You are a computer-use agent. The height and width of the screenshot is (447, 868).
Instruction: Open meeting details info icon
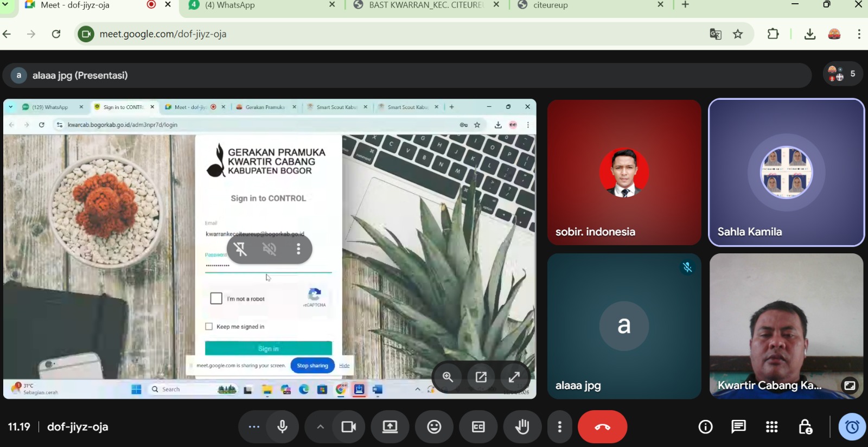point(705,427)
